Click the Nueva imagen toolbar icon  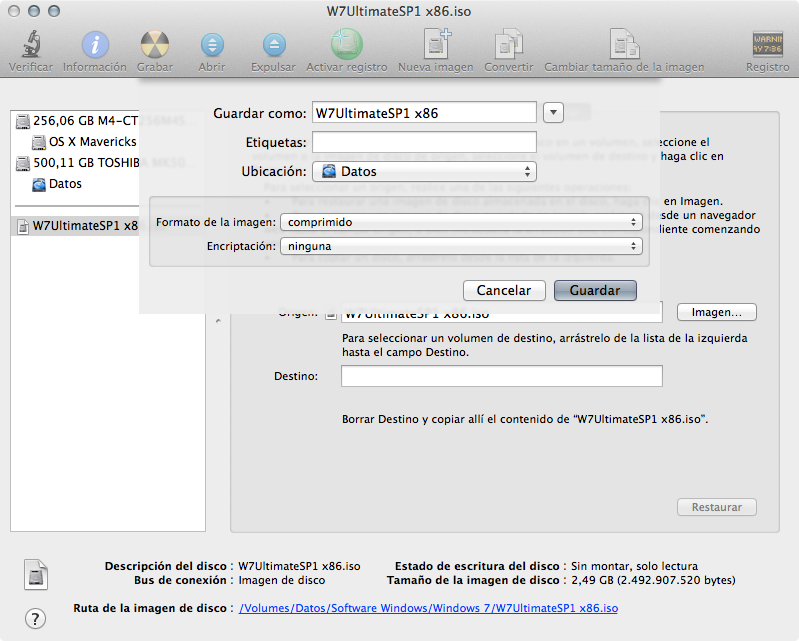[x=436, y=44]
